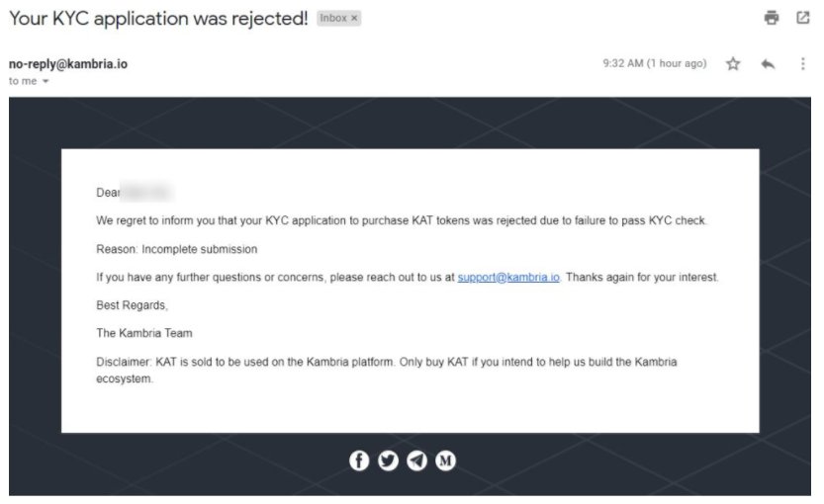Open the three-dot more options menu

[802, 64]
